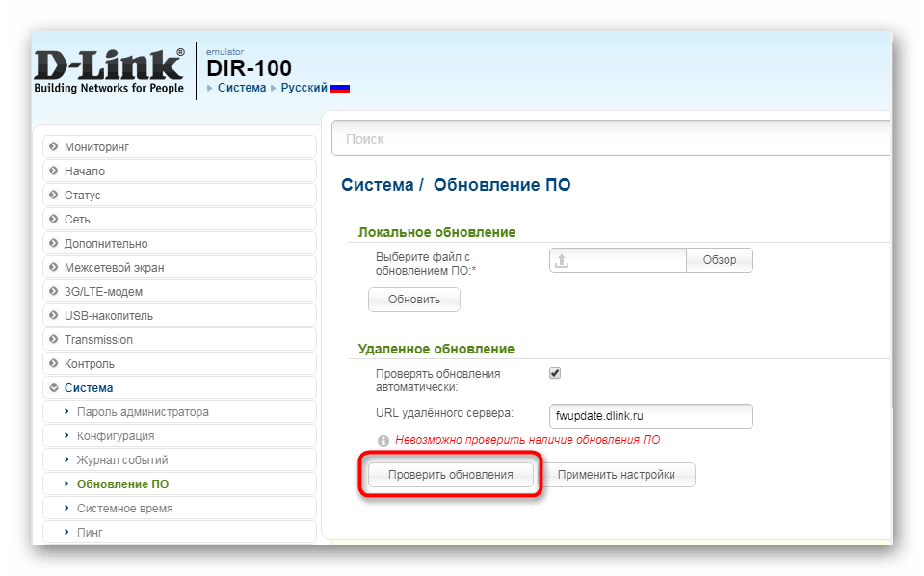Open Журнал событий page

180,460
